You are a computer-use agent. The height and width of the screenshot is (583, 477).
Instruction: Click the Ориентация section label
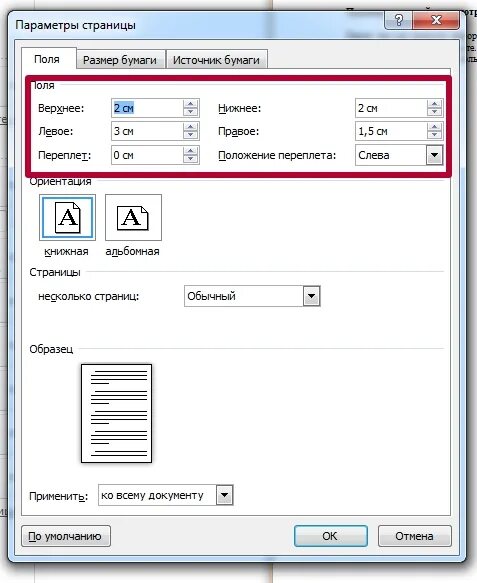[60, 181]
